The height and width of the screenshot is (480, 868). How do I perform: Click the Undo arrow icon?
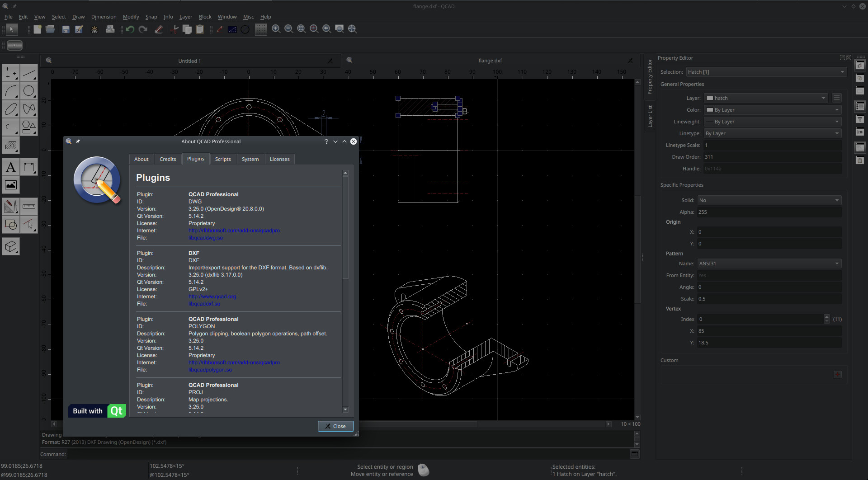130,29
